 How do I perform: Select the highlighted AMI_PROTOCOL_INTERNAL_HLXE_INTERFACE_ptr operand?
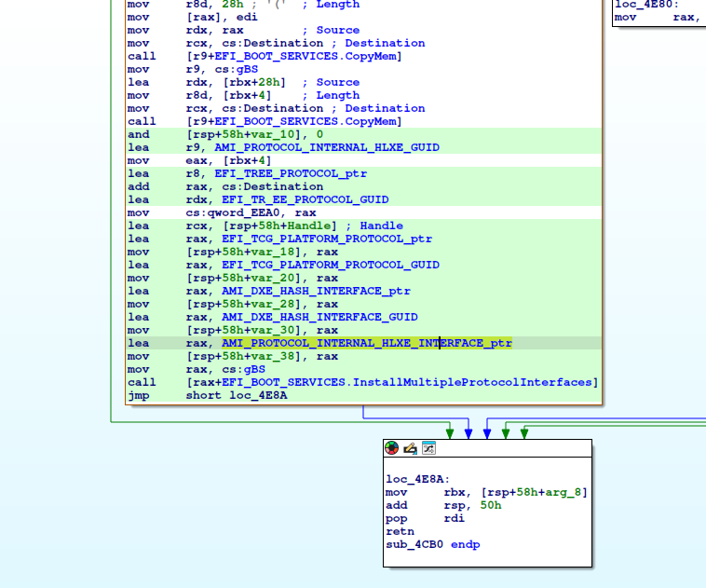366,343
